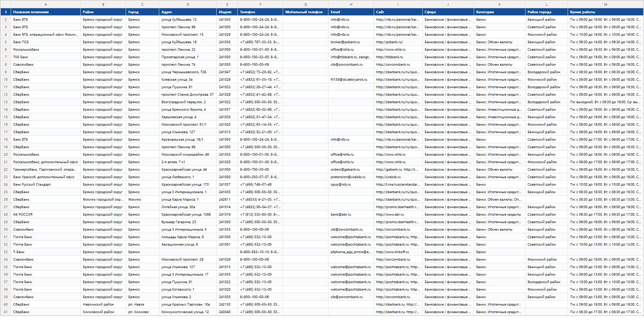Select the site cell 'http://www.abr.ru'
This screenshot has width=644, height=322.
[x=398, y=215]
